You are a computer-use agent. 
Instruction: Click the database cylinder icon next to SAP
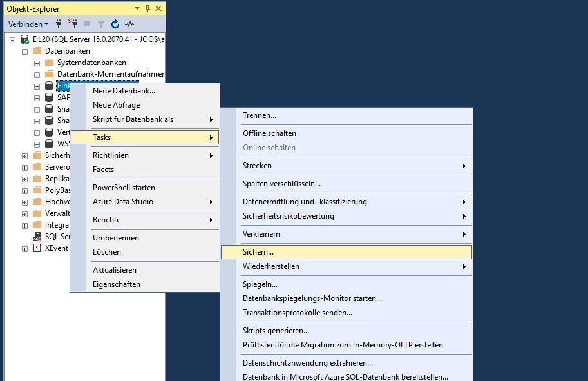[x=48, y=97]
